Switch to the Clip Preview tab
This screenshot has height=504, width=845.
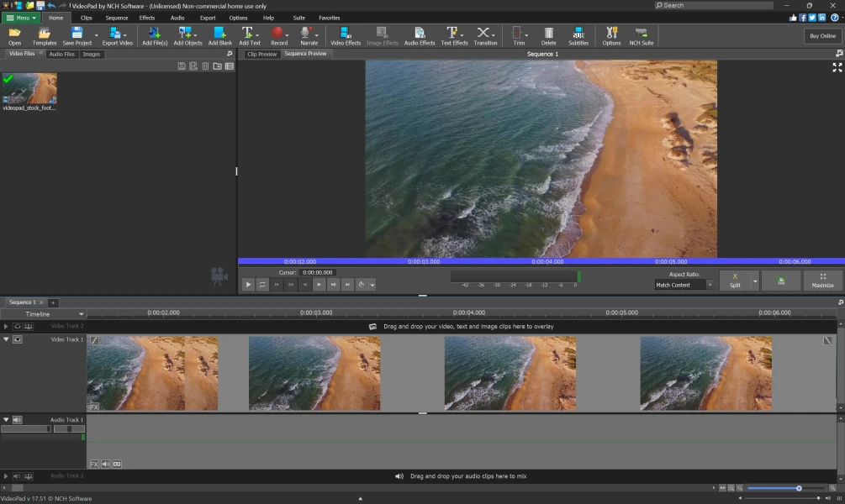tap(261, 54)
